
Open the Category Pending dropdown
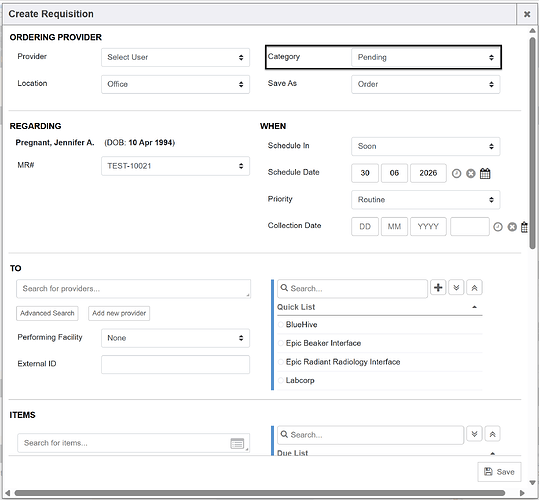pyautogui.click(x=426, y=57)
